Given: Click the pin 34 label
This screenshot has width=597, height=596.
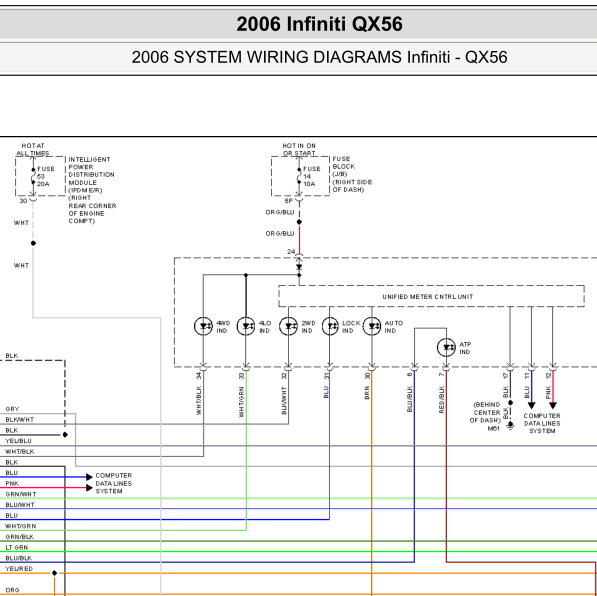Looking at the screenshot, I should (199, 375).
